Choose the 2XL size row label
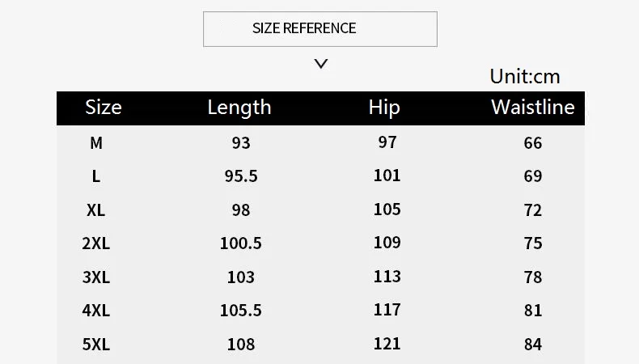The height and width of the screenshot is (364, 639). coord(95,243)
